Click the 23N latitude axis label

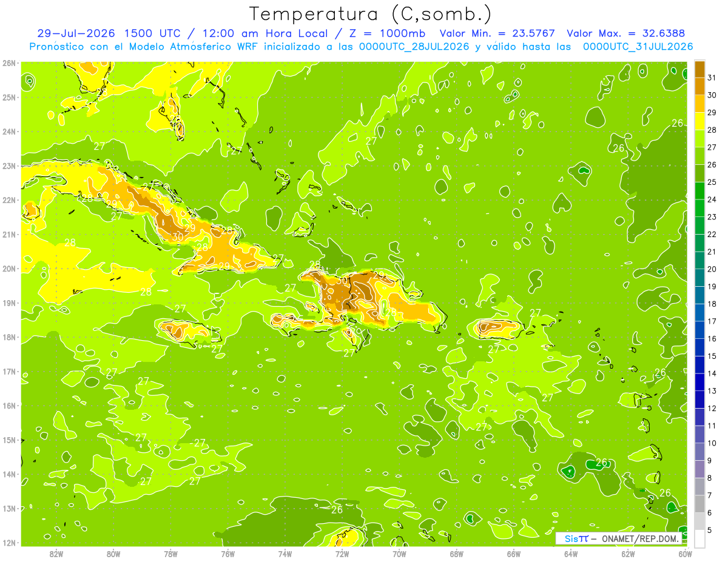(9, 166)
